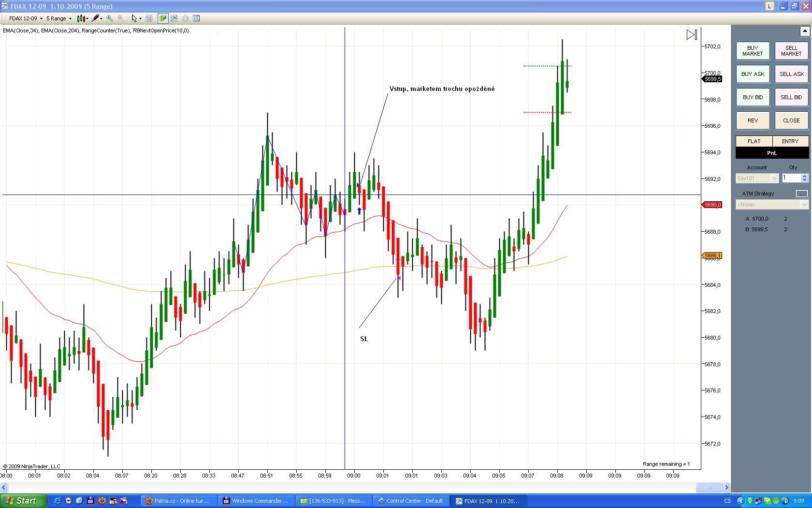Image resolution: width=812 pixels, height=508 pixels.
Task: Click the Qty quantity input field
Action: pos(792,178)
